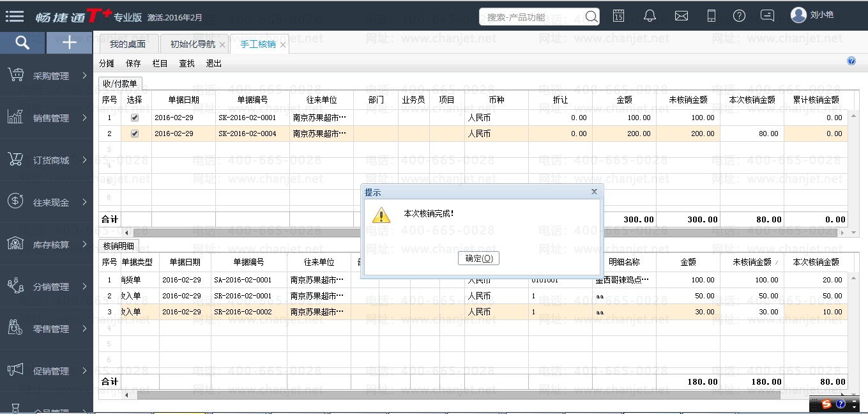Click 确定 button in the dialog

click(x=478, y=258)
